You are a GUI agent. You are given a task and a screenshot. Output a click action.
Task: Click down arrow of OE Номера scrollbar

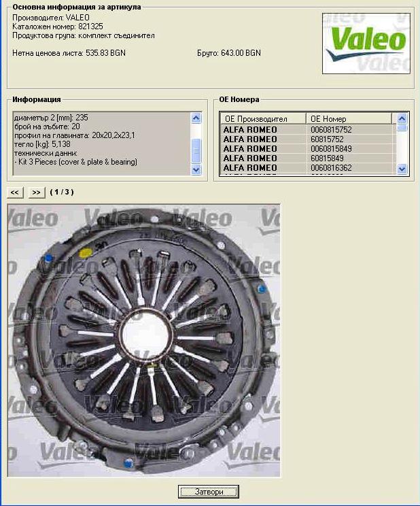click(402, 169)
